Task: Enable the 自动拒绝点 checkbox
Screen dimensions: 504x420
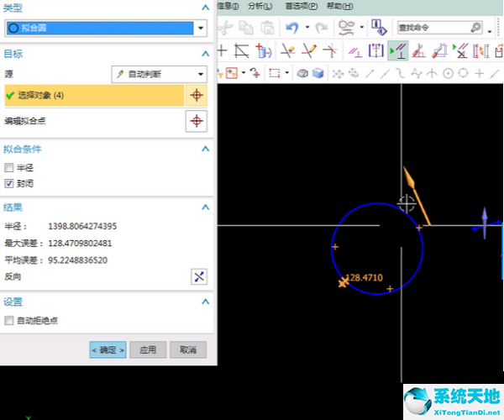Action: tap(8, 320)
